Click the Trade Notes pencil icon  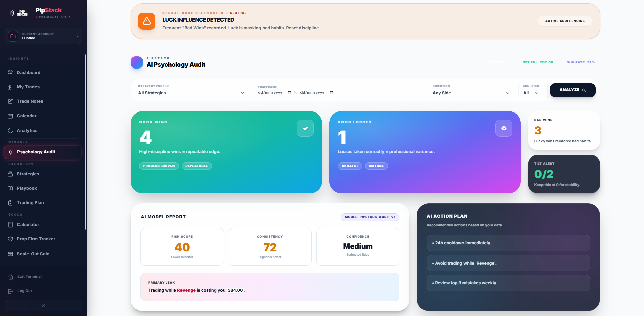[10, 101]
